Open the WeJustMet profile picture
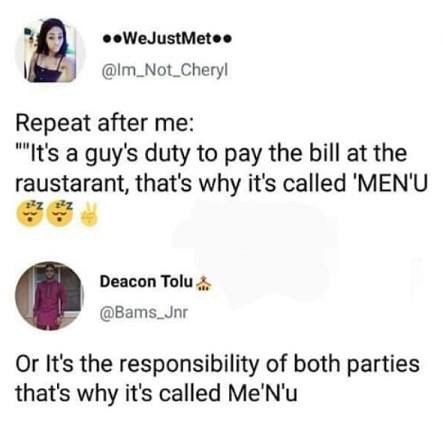The height and width of the screenshot is (422, 443). tap(50, 50)
